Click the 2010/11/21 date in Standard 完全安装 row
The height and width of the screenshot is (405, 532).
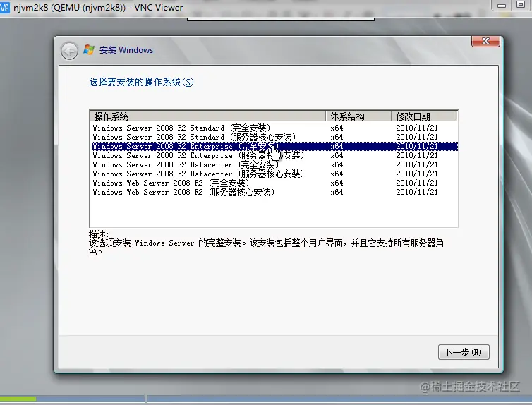click(x=417, y=128)
